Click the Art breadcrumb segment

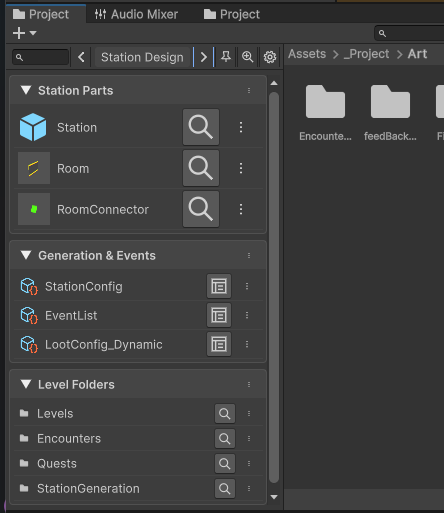[x=417, y=54]
